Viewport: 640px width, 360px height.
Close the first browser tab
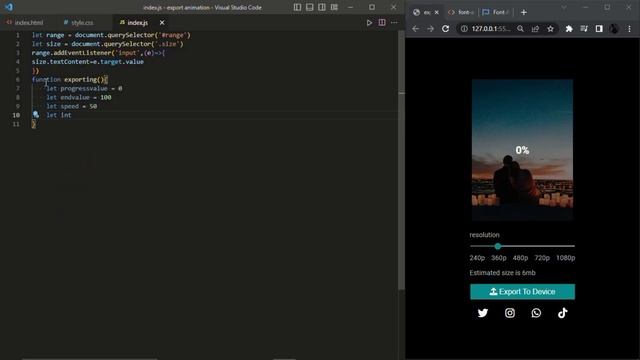pyautogui.click(x=436, y=12)
